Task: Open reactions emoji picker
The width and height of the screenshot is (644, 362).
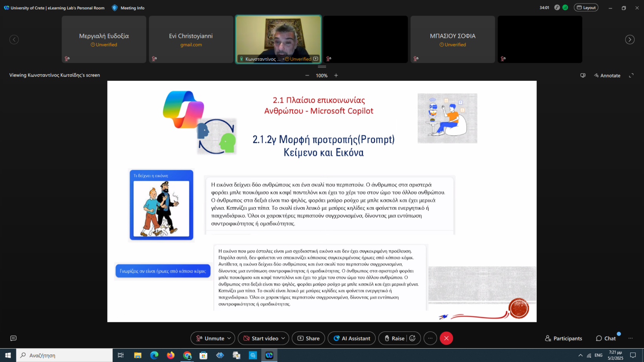Action: 413,338
